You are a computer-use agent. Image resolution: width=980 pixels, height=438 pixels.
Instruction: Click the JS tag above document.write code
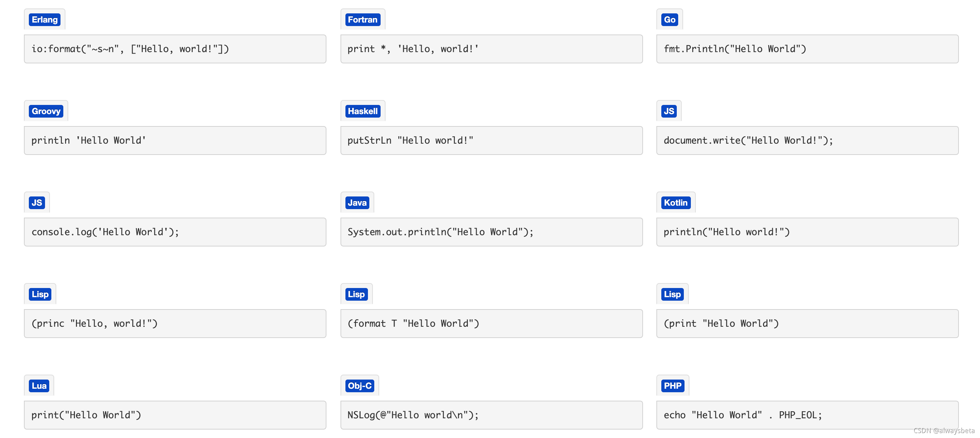[669, 111]
